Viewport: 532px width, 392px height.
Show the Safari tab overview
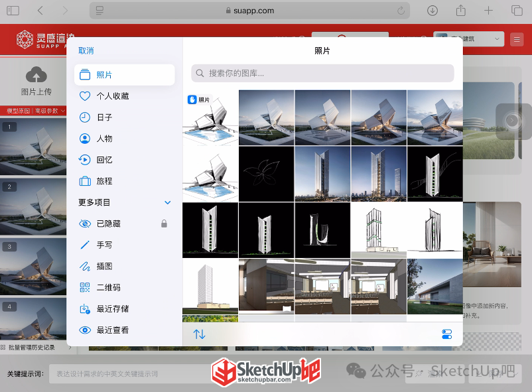[517, 11]
